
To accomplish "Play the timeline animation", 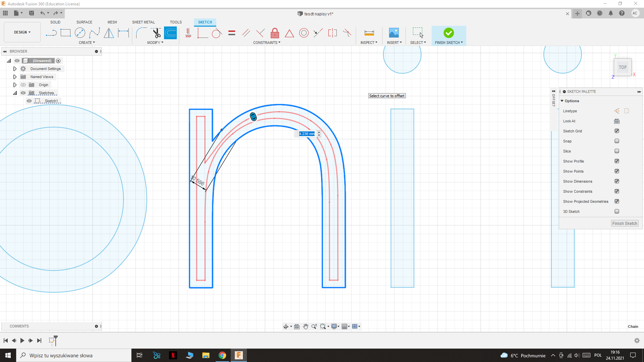I will pos(22,341).
